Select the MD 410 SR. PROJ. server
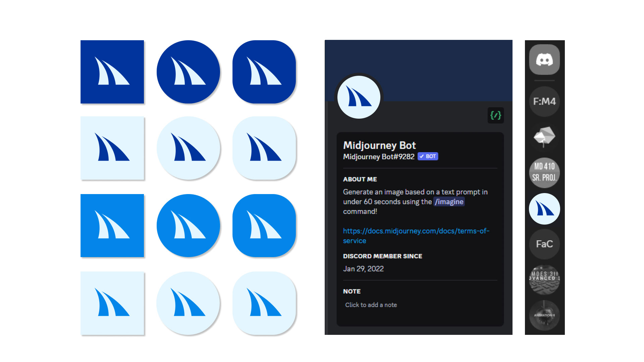Image resolution: width=644 pixels, height=362 pixels. click(544, 172)
